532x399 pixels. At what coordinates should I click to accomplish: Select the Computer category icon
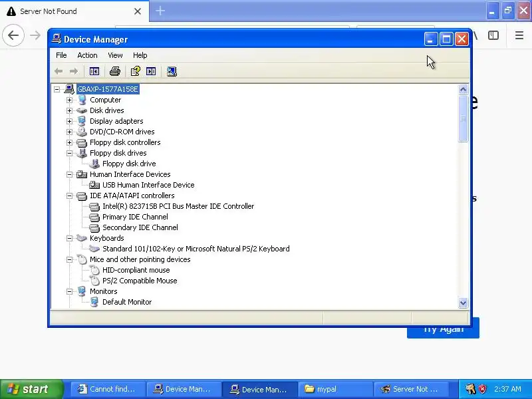pos(82,100)
